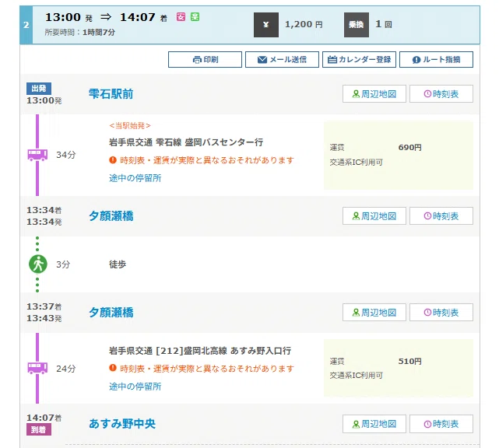The height and width of the screenshot is (448, 499).
Task: Open the あすみ野中央 stop link
Action: [x=122, y=424]
